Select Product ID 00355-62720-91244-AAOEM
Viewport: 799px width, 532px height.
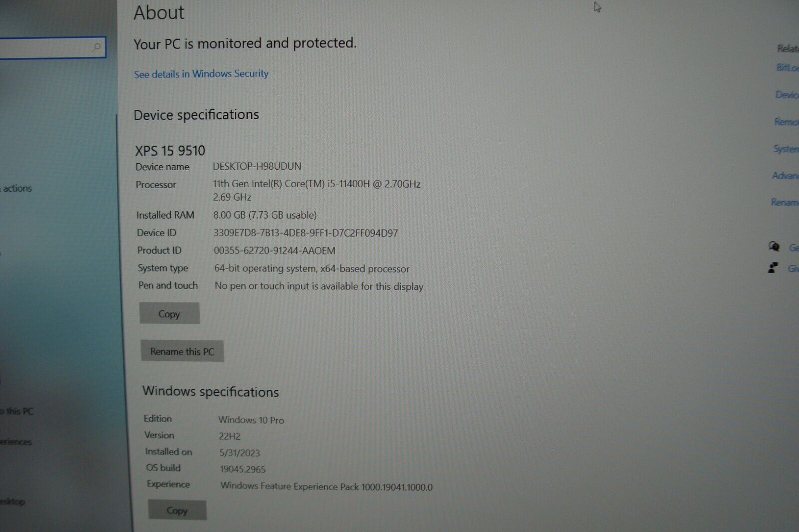tap(275, 251)
